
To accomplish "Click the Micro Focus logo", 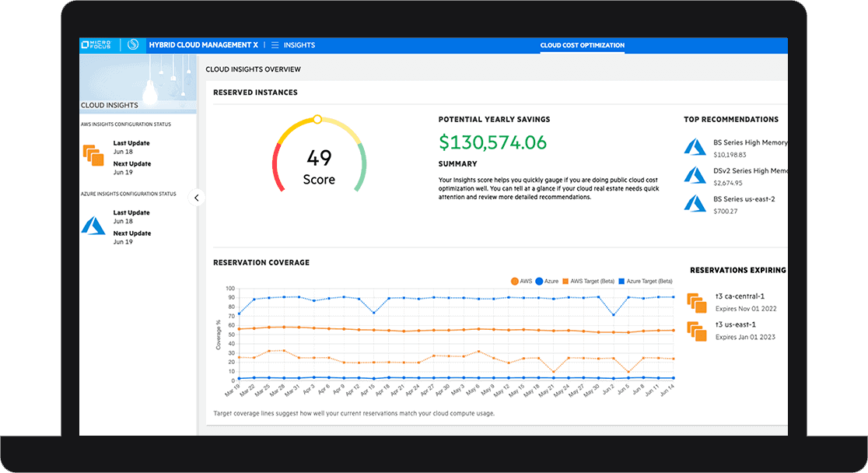I will coord(96,45).
